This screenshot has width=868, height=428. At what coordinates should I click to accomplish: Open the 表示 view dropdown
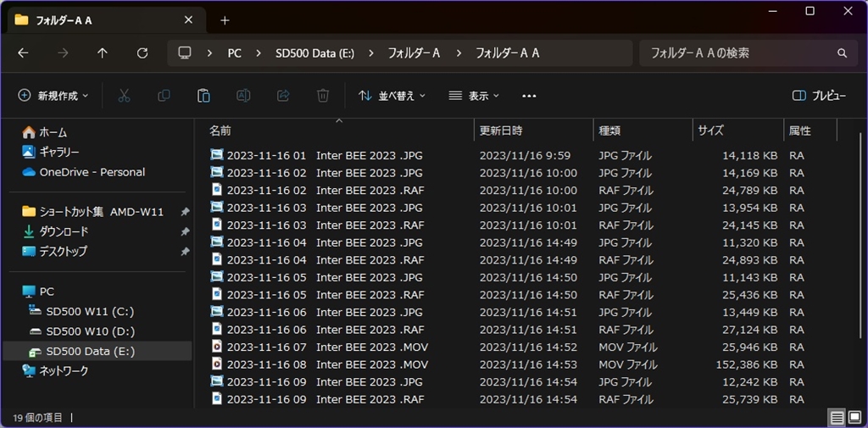click(x=473, y=96)
